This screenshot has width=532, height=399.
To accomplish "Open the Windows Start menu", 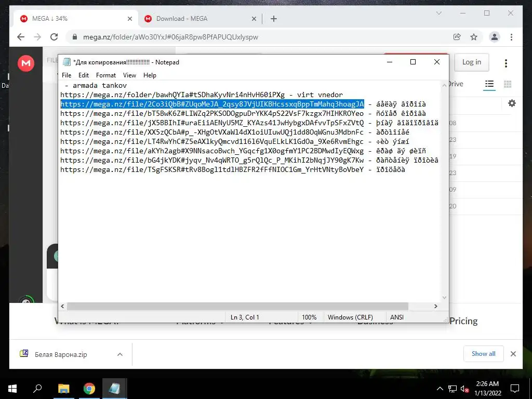I will click(x=12, y=389).
